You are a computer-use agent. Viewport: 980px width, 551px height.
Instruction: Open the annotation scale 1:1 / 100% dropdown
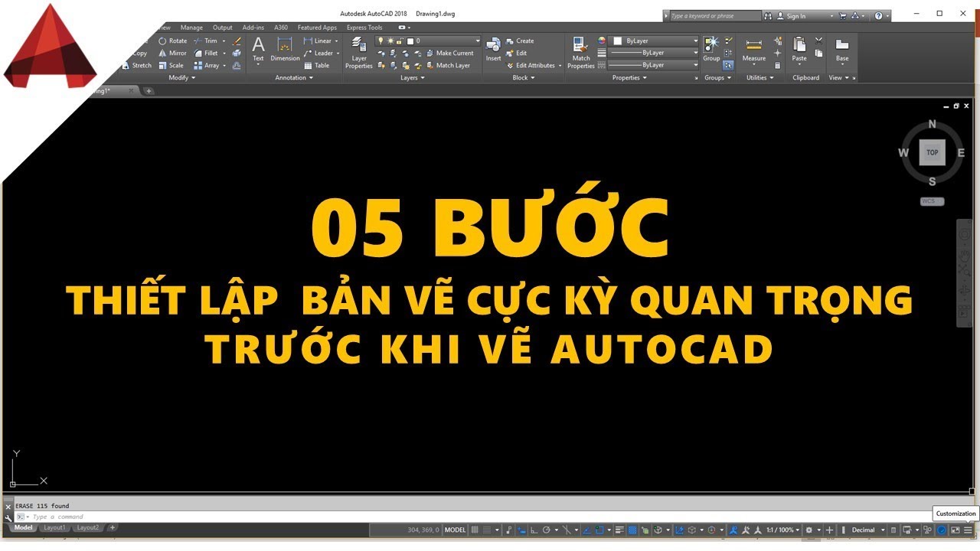click(x=782, y=530)
